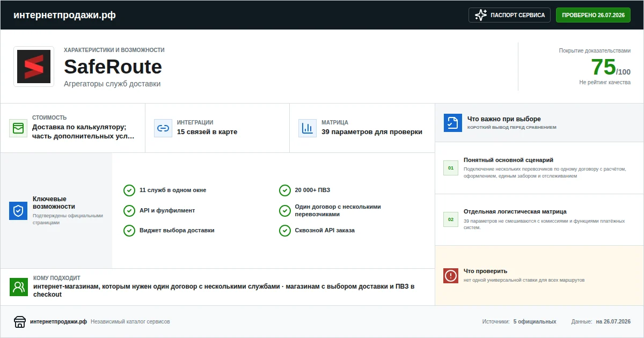Click the Независимый каталог сервисов text

(x=130, y=322)
